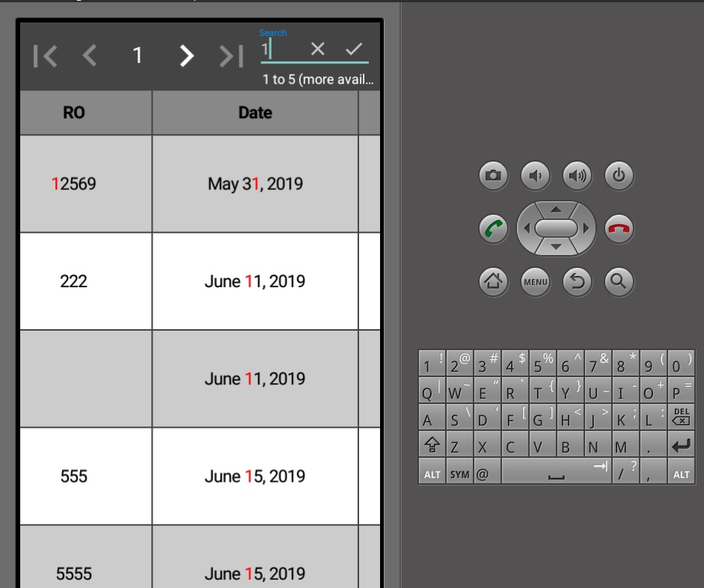Tap the slash question mark key
The image size is (704, 588).
pyautogui.click(x=625, y=471)
